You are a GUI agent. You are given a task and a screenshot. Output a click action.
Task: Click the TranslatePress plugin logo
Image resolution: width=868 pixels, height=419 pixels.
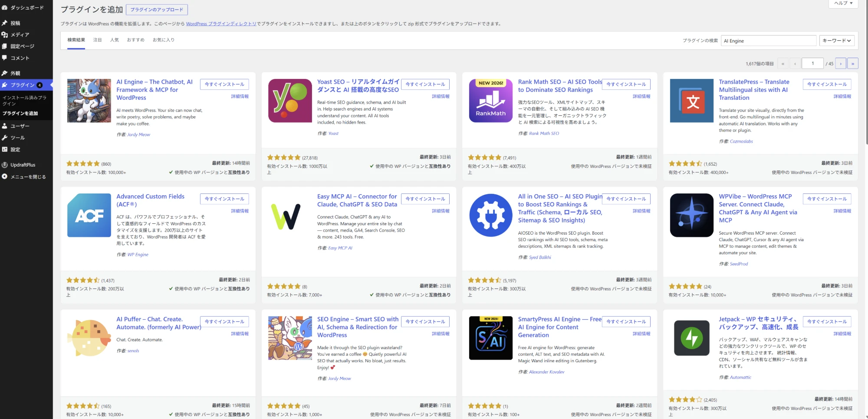click(x=692, y=101)
